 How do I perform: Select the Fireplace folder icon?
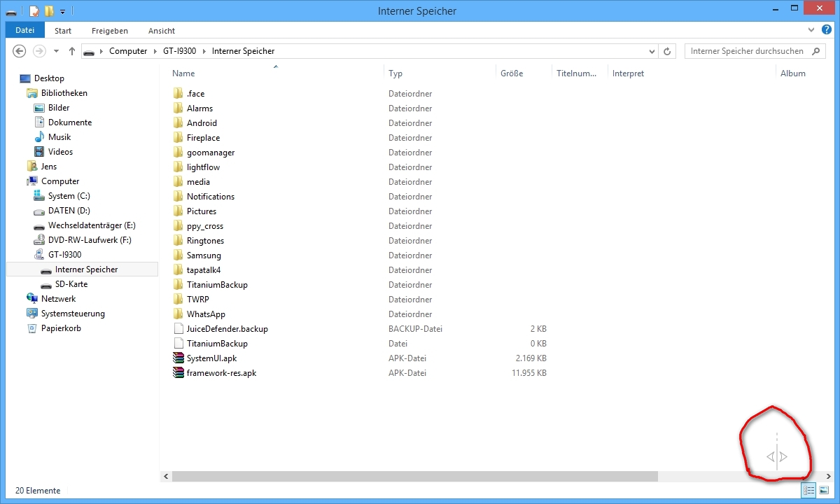(x=178, y=138)
